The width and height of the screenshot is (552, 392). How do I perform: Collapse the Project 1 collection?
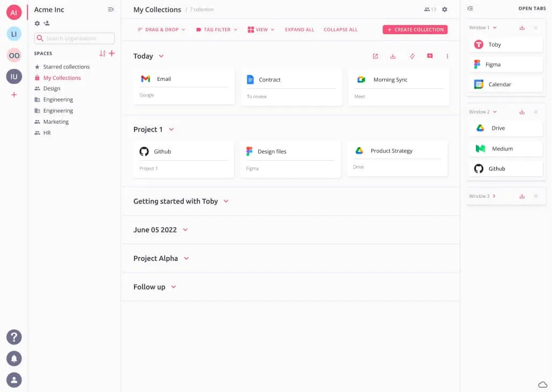(171, 129)
